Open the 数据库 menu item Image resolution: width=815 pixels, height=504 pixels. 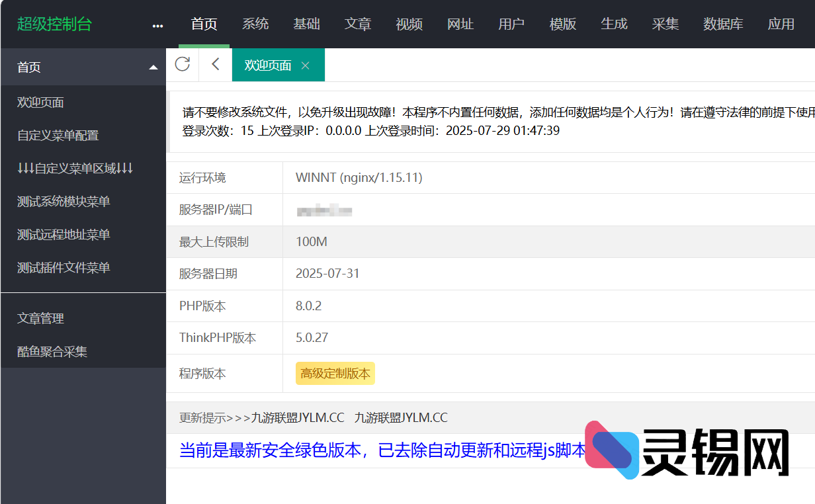(x=724, y=24)
